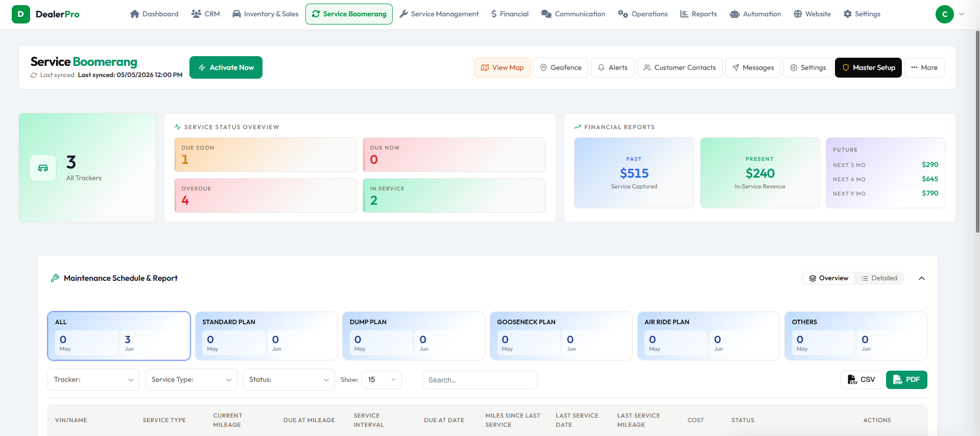This screenshot has height=436, width=980.
Task: Click the Cost column header
Action: pyautogui.click(x=696, y=420)
